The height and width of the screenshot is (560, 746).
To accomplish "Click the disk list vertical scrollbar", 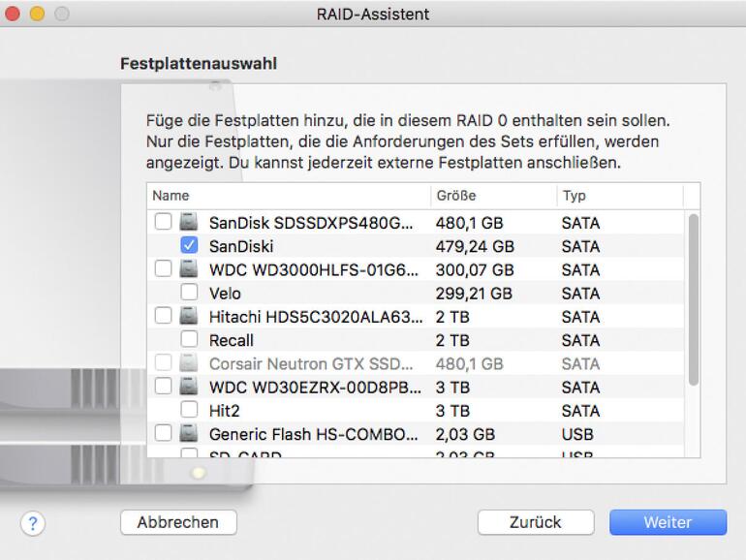I will coord(693,300).
